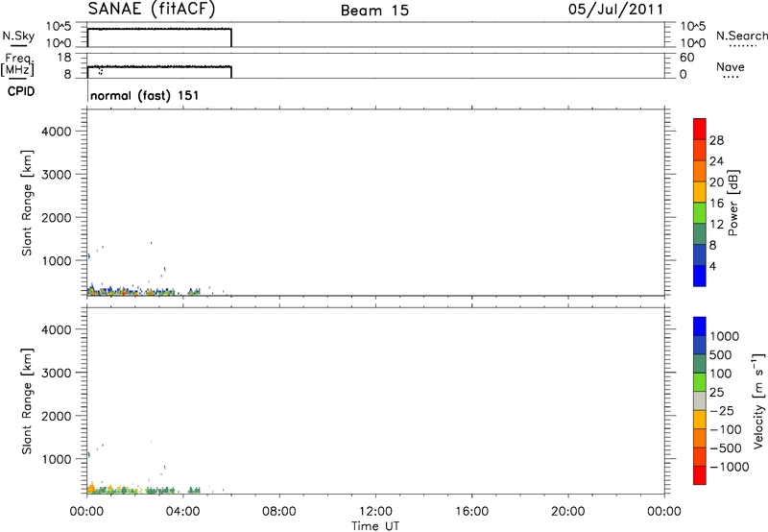
Task: Click the SANAE (fitACF) plot title
Action: (152, 10)
